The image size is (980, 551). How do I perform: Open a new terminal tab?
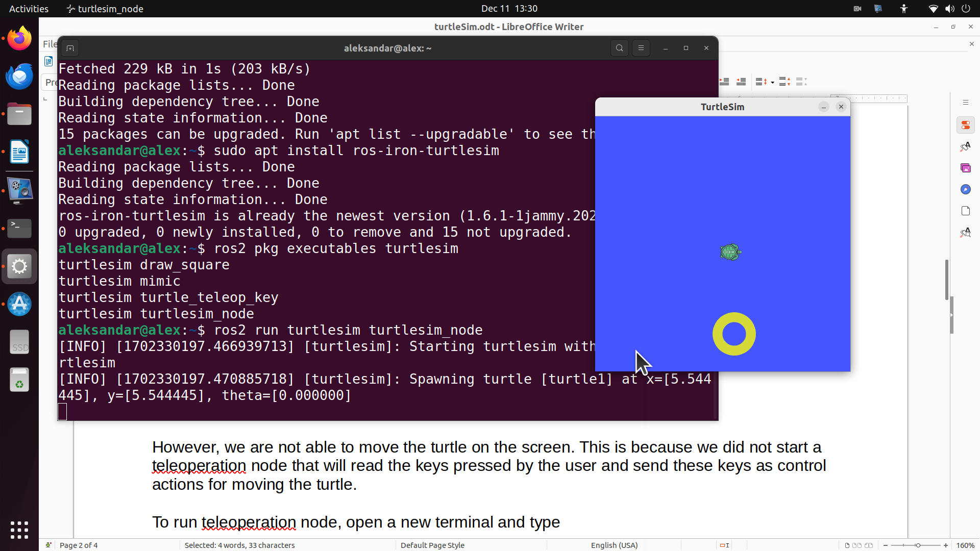(70, 48)
